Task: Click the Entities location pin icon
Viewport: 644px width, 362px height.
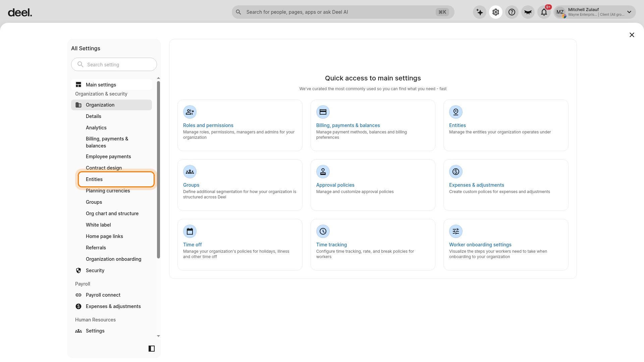Action: pos(456,112)
